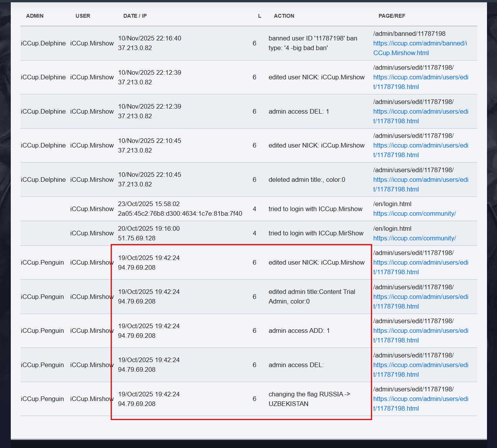Image resolution: width=497 pixels, height=448 pixels.
Task: Click the DATE / IP column header
Action: (135, 16)
